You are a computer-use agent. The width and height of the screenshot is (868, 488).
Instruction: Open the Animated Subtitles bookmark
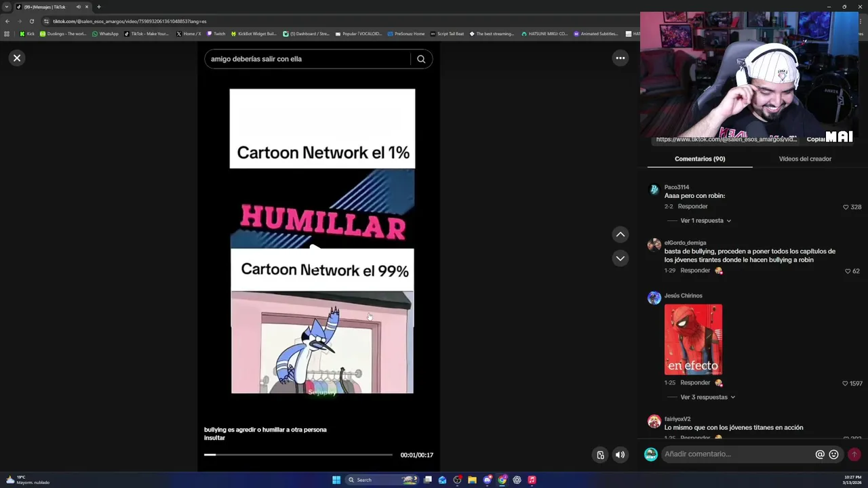(596, 33)
